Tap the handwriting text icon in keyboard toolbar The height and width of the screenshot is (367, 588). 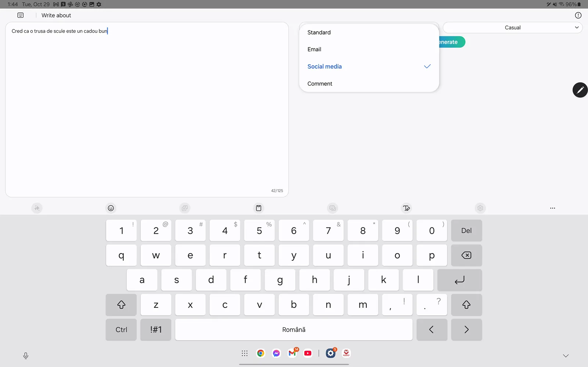pyautogui.click(x=406, y=208)
